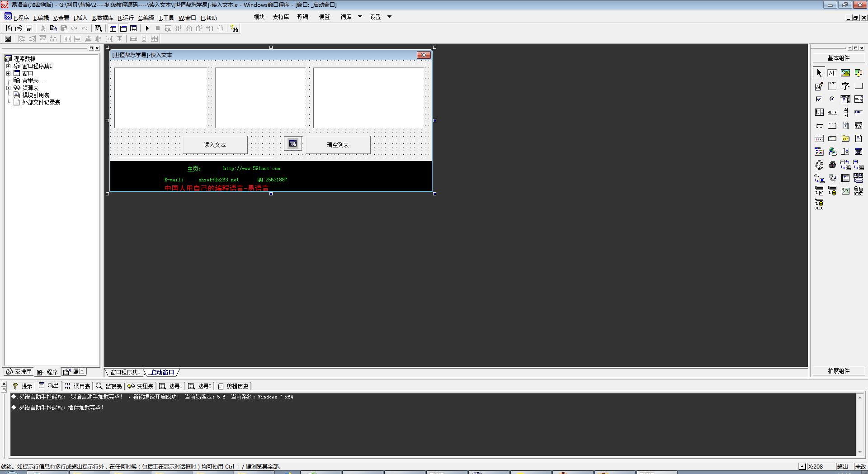Select the arrow pointer tool in component palette
This screenshot has height=474, width=868.
(x=819, y=73)
